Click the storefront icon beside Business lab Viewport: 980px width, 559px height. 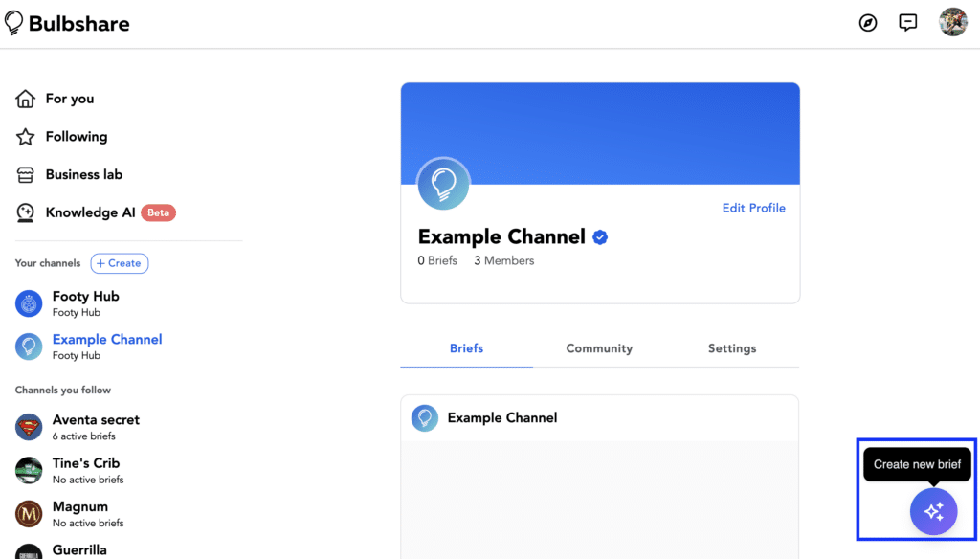coord(26,174)
